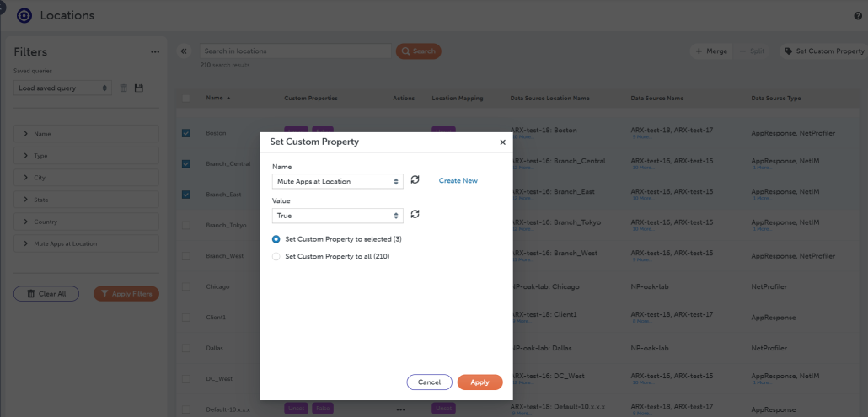868x417 pixels.
Task: Refresh the Value list icon
Action: pyautogui.click(x=415, y=214)
